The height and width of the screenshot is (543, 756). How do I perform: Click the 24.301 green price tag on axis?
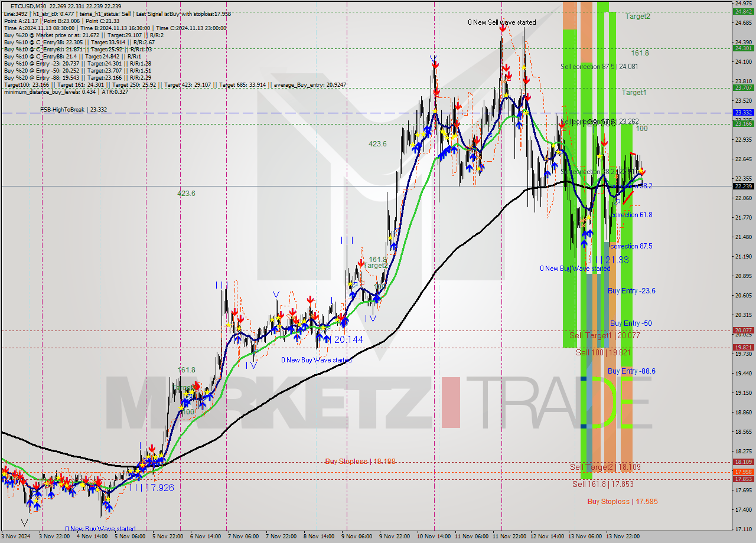click(743, 48)
